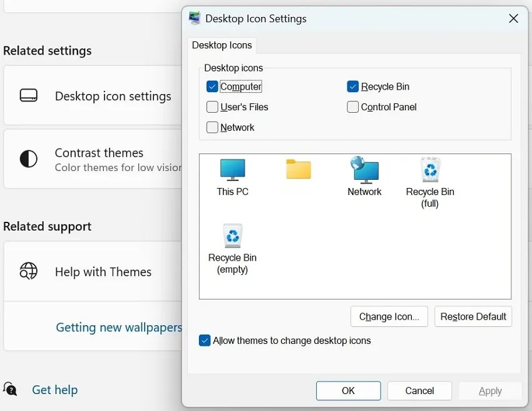532x411 pixels.
Task: Click the Help with Themes globe icon
Action: pos(28,272)
